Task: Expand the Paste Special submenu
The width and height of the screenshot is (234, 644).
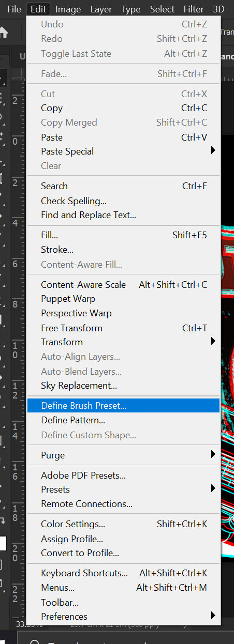Action: pos(123,151)
